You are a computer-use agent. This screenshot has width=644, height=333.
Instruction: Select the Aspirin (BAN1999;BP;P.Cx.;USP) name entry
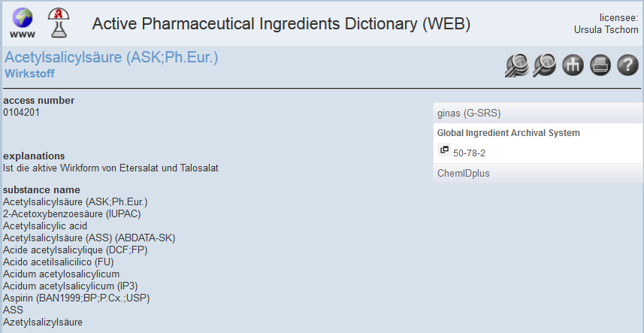[x=77, y=298]
